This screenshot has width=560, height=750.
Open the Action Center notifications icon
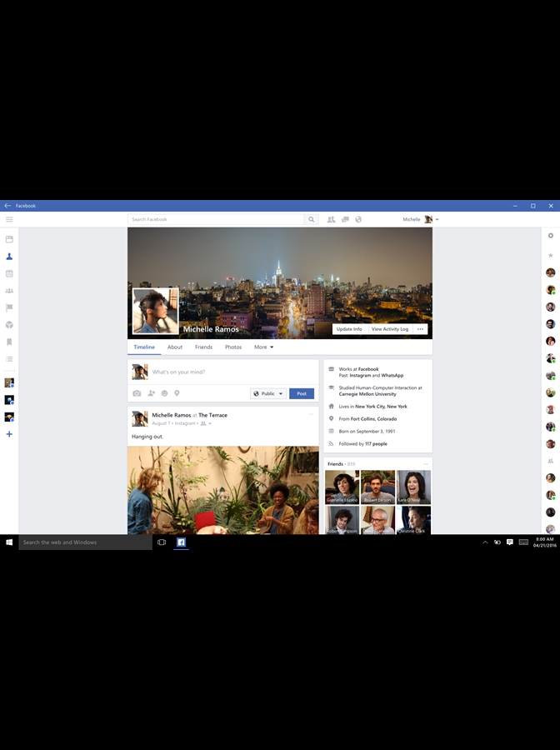point(510,542)
